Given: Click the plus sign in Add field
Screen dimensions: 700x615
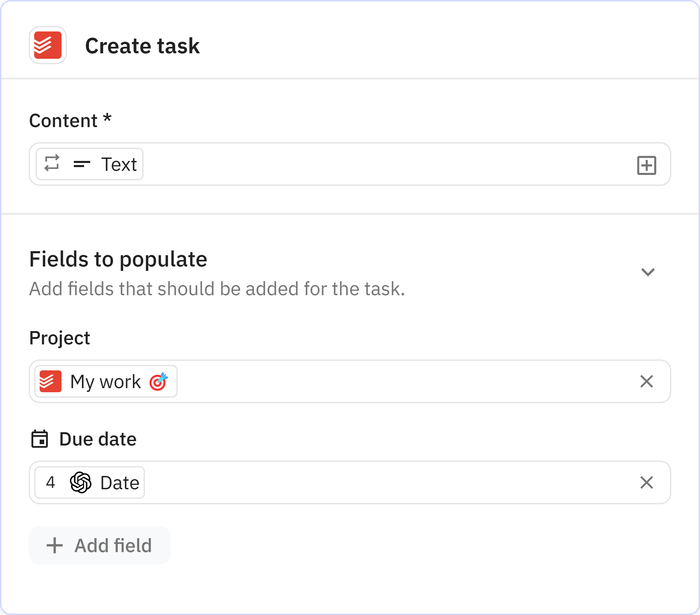Looking at the screenshot, I should tap(55, 546).
